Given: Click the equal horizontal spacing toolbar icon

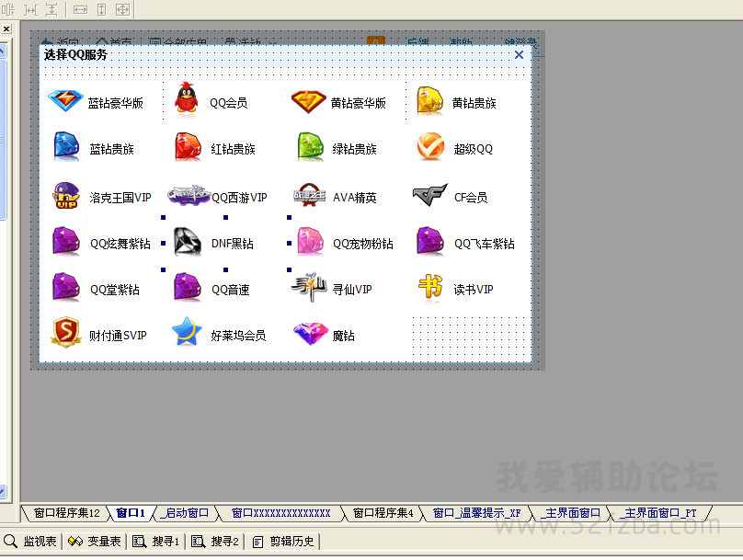Looking at the screenshot, I should [30, 9].
